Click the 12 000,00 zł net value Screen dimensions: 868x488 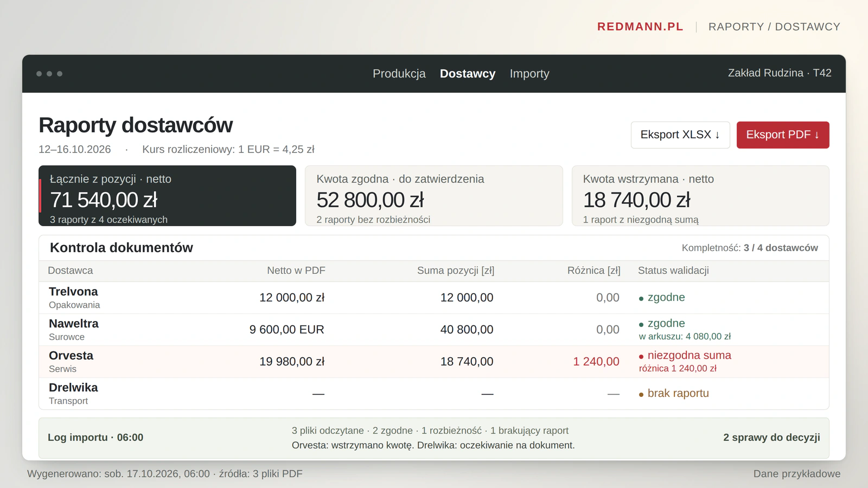coord(292,298)
